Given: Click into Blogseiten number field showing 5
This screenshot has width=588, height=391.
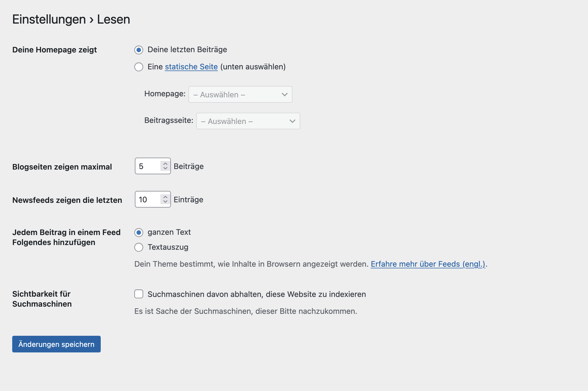Looking at the screenshot, I should pos(148,166).
